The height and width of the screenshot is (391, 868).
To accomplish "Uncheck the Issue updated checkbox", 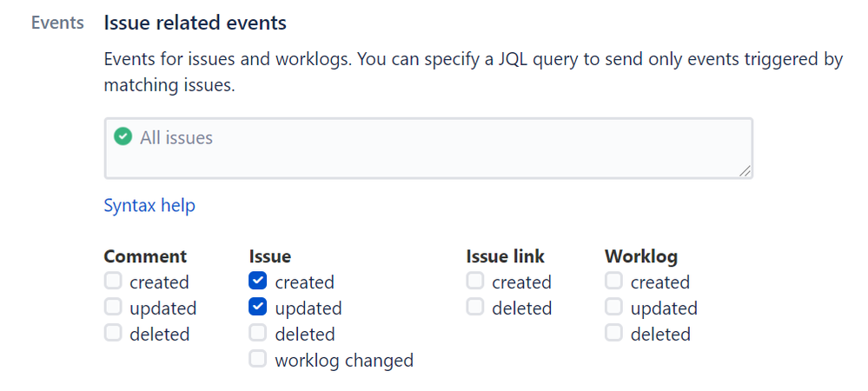I will 258,307.
